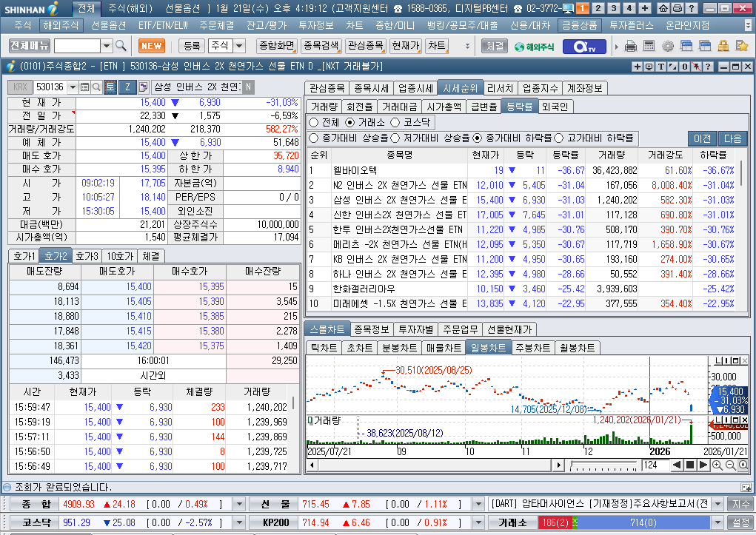This screenshot has width=756, height=535.
Task: Click the star favorites icon in toolbar
Action: pos(741,47)
